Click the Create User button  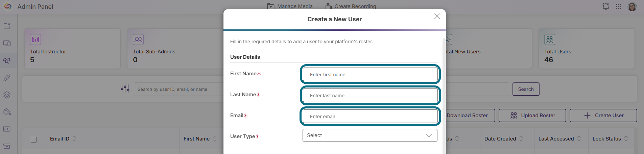tap(603, 115)
